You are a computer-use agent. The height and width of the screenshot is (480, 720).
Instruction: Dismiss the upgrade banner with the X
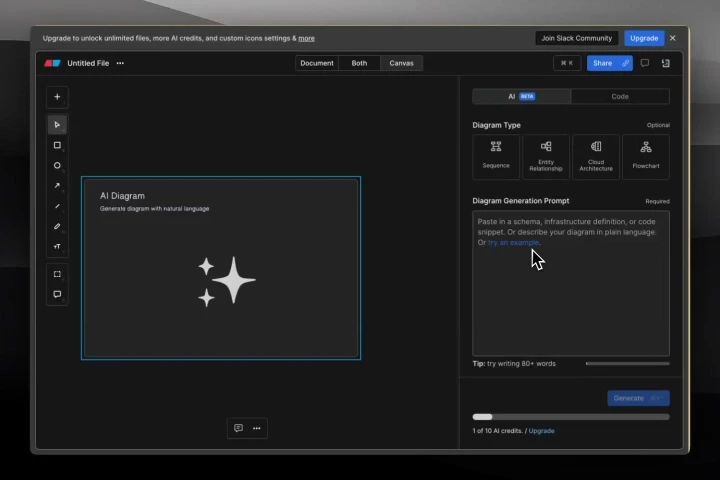tap(673, 38)
